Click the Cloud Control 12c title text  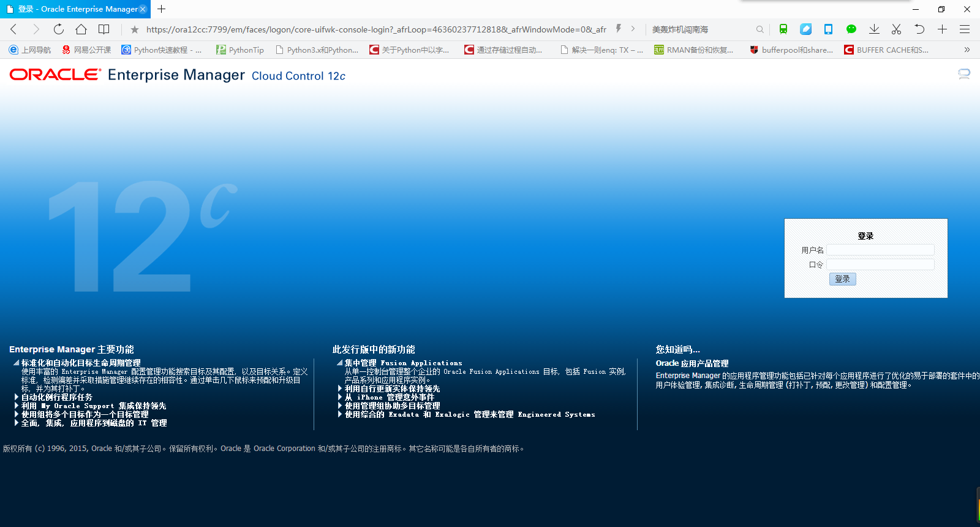click(298, 76)
